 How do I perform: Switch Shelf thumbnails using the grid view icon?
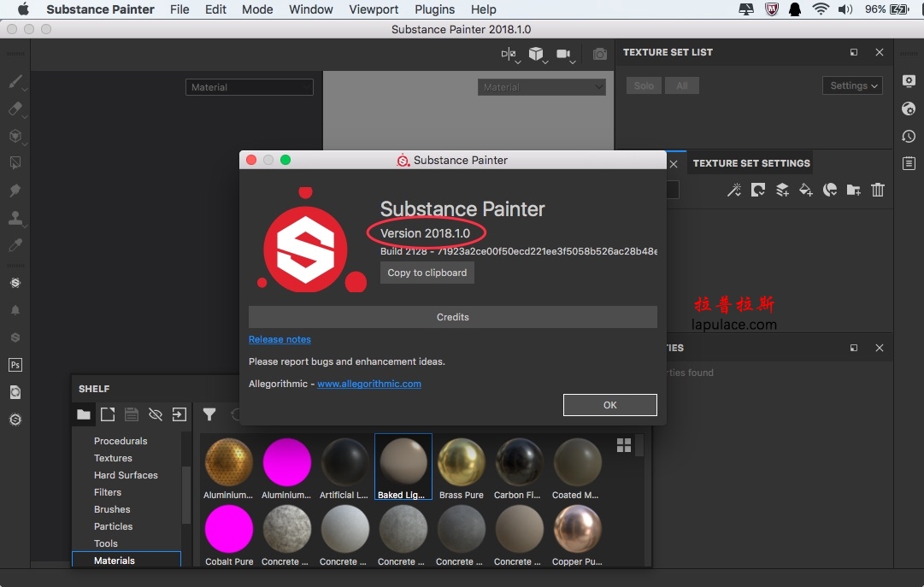(x=624, y=445)
